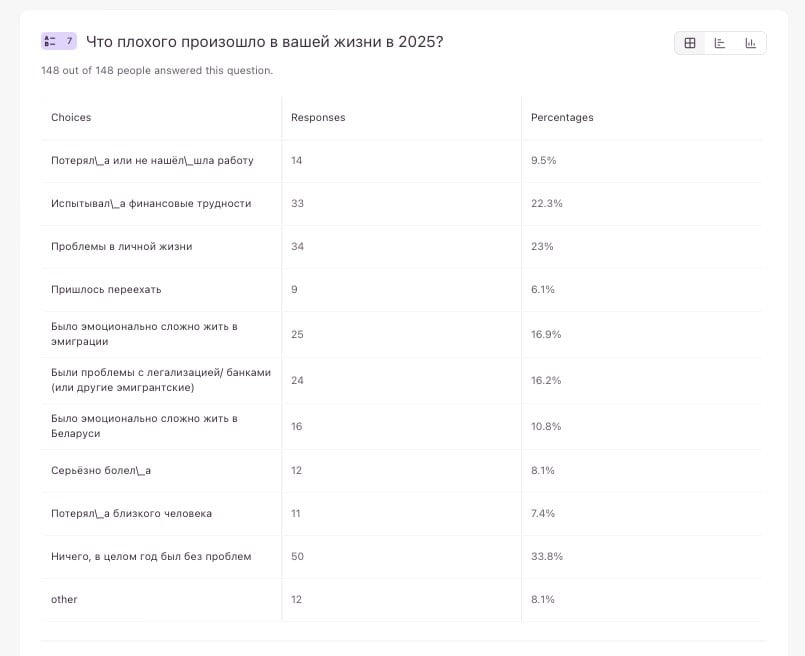Select the 'Проблемы в личной жизни' row
Screen dimensions: 805x656
pos(121,246)
